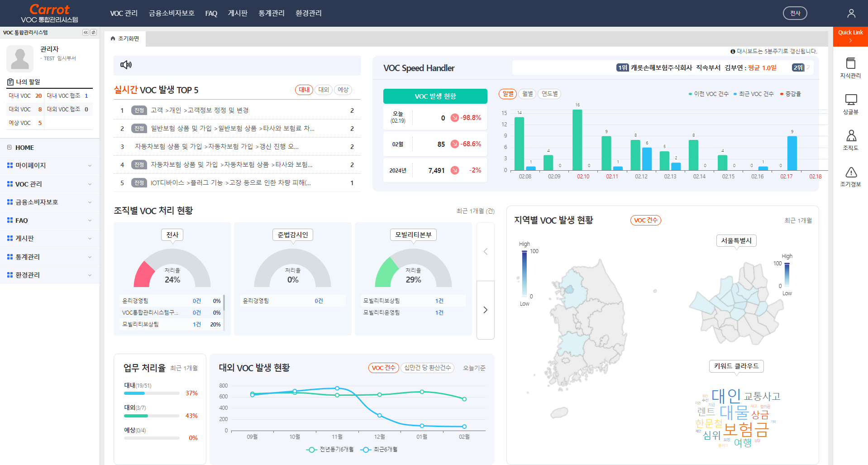Image resolution: width=868 pixels, height=465 pixels.
Task: Open the 싱글뷰 monitor icon
Action: tap(850, 104)
